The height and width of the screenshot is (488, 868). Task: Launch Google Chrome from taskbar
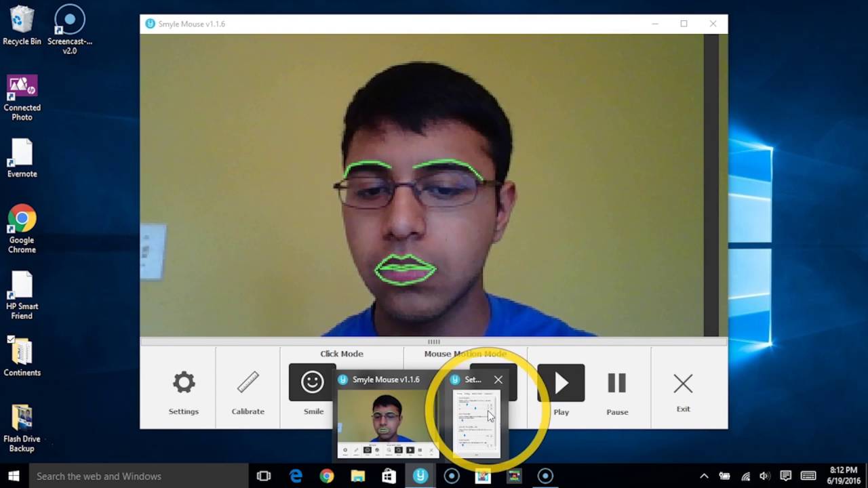[327, 476]
